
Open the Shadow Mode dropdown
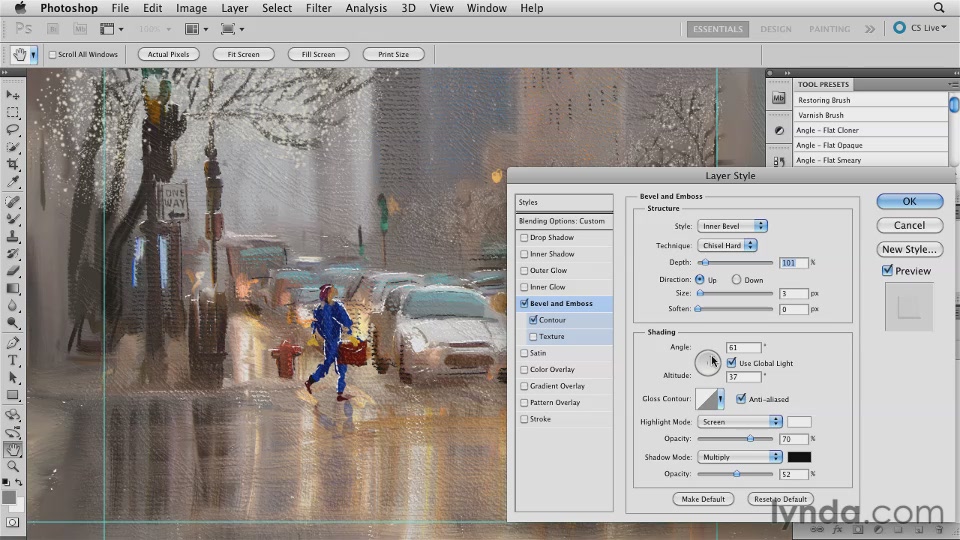point(740,457)
